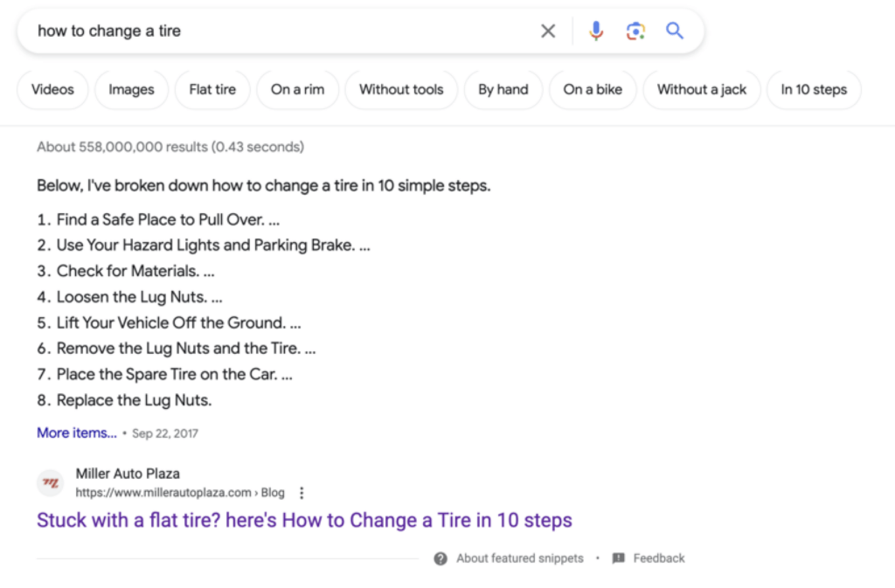Open Google Lens image search
This screenshot has height=588, width=895.
[635, 31]
